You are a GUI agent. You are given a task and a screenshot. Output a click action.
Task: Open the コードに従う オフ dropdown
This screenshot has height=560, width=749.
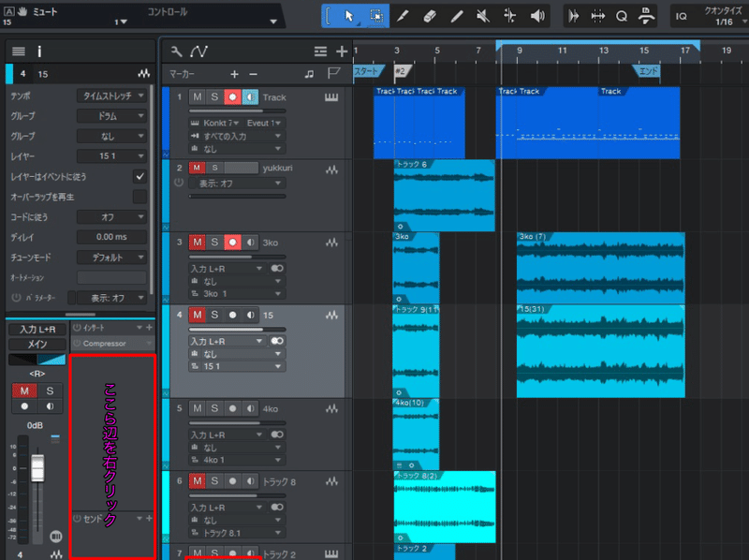pos(111,217)
